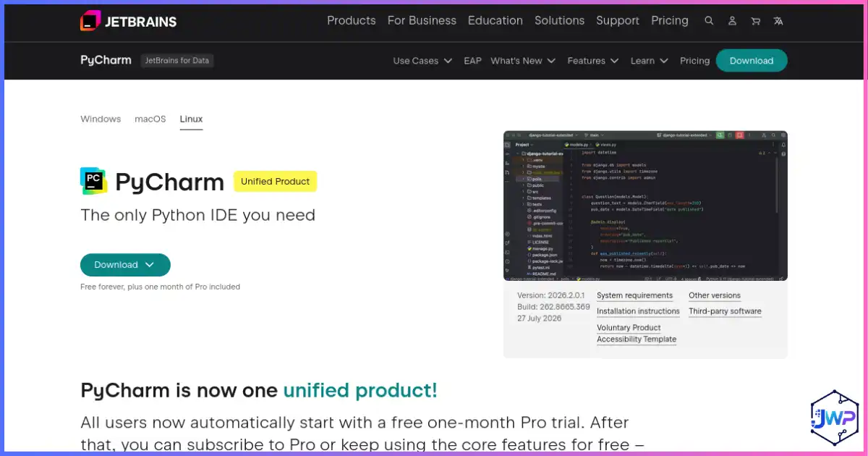Click the PyCharm product name in subnav
This screenshot has width=868, height=456.
pos(106,60)
